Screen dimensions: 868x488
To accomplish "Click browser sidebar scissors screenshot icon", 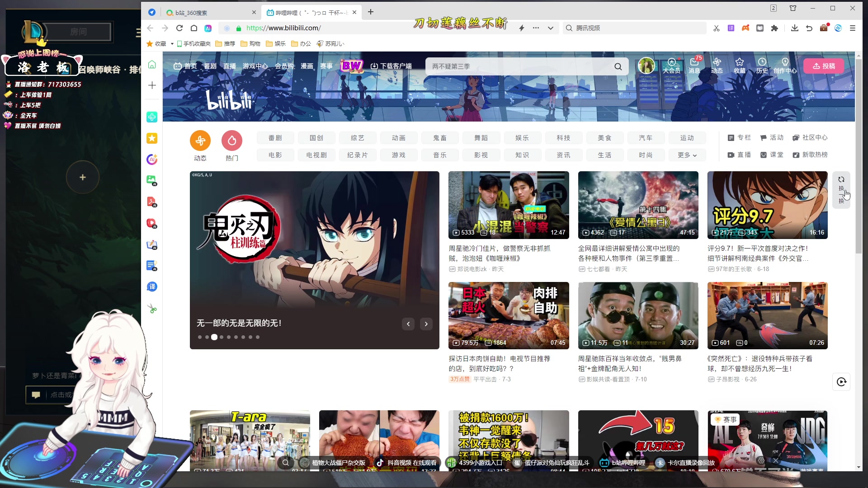I will [152, 309].
